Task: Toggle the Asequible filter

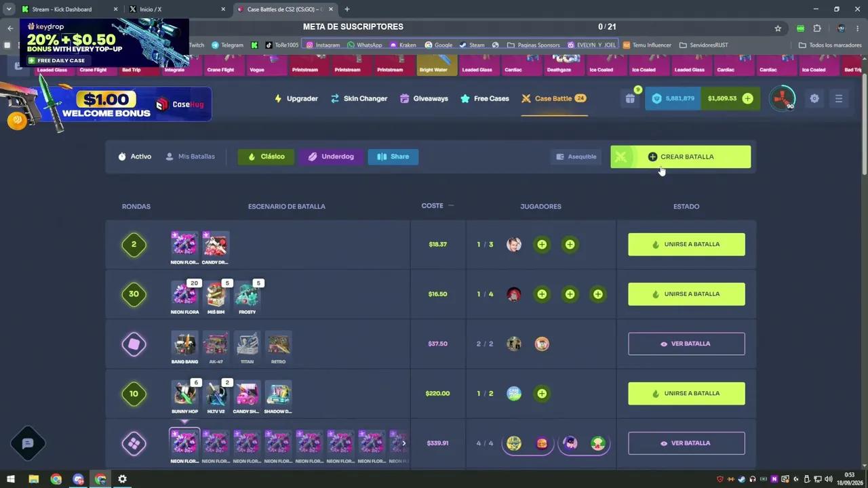Action: [576, 157]
